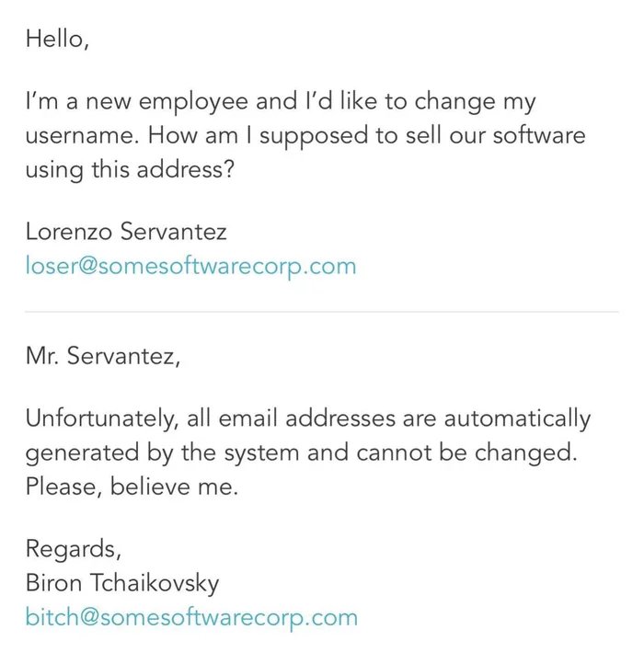644x664 pixels.
Task: Click the line starting "I'm a new employee"
Action: tap(281, 102)
